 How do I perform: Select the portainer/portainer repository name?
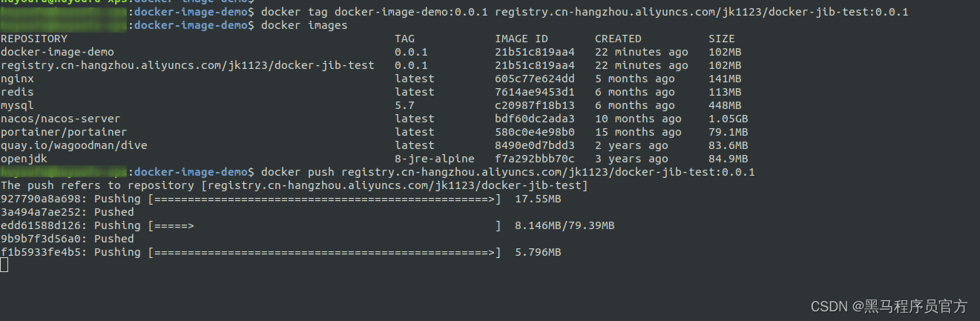[x=64, y=132]
